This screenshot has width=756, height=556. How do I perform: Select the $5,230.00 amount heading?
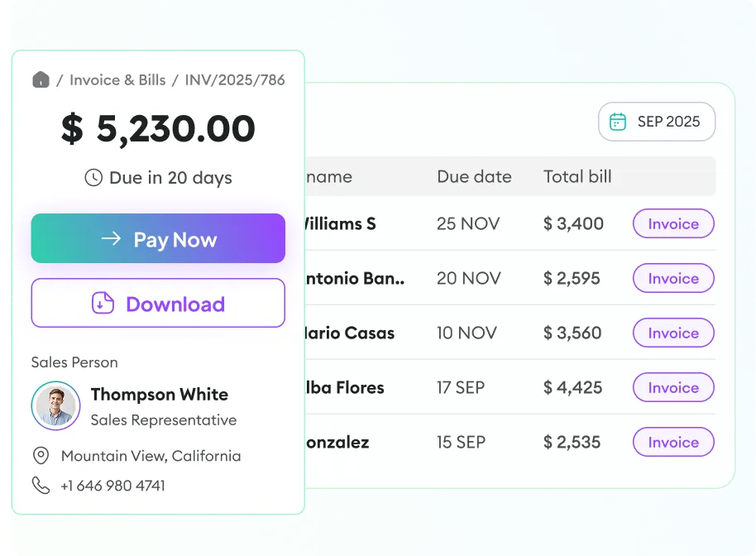(x=158, y=128)
